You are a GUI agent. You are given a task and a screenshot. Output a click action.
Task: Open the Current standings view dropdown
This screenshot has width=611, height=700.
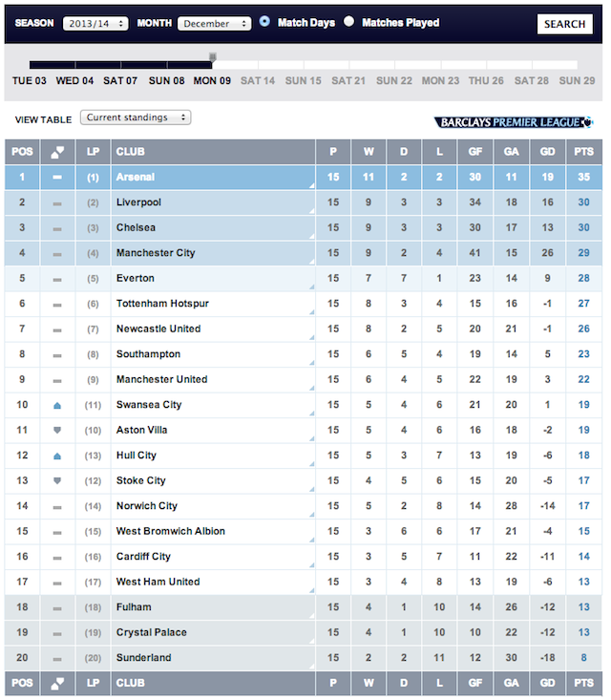tap(136, 117)
